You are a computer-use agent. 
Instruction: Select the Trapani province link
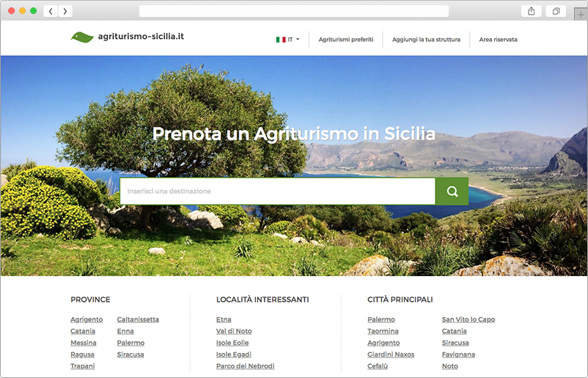point(82,366)
